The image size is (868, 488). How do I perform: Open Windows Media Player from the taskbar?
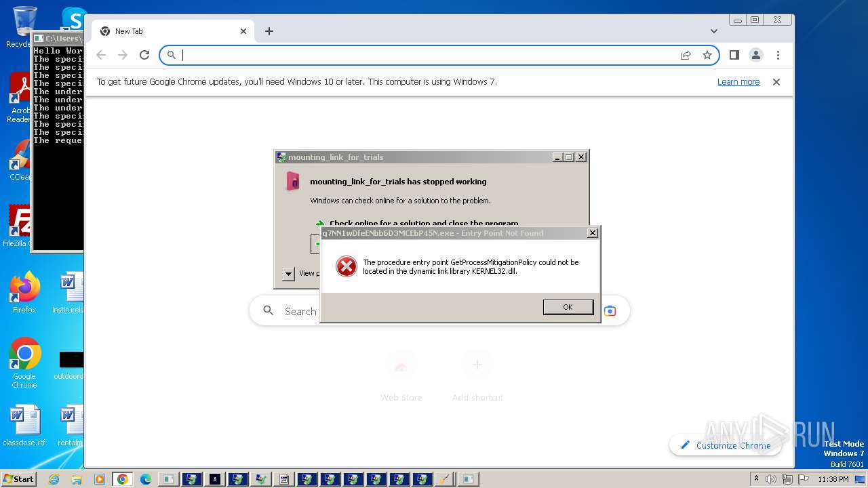point(100,479)
